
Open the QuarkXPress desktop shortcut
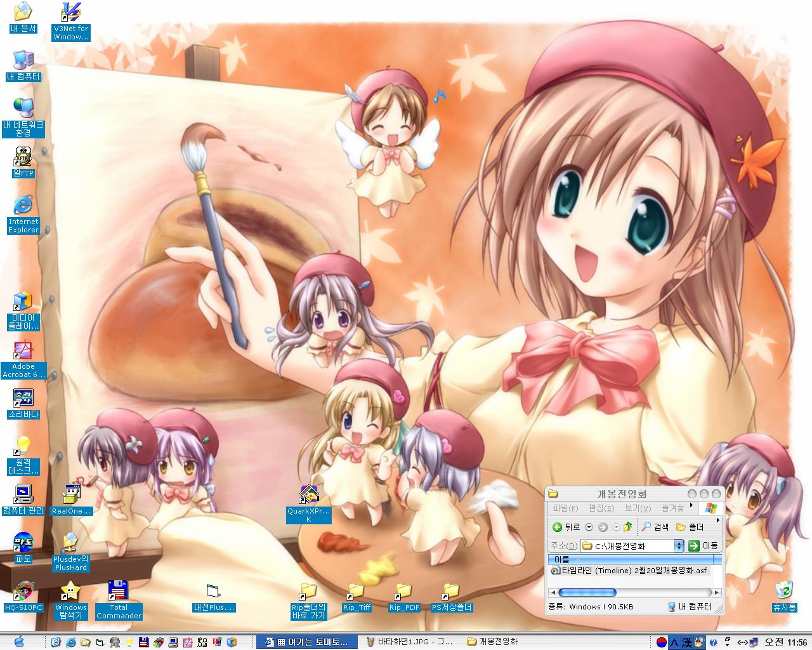coord(309,495)
